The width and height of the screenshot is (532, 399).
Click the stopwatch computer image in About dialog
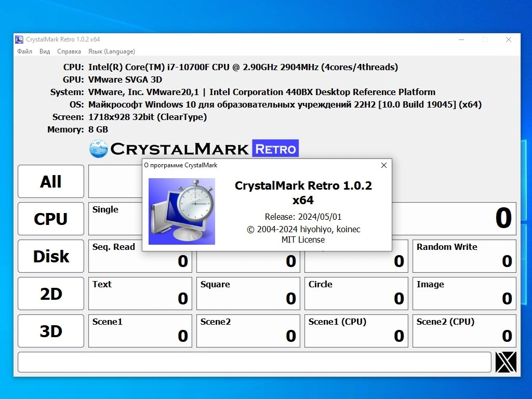(x=182, y=211)
